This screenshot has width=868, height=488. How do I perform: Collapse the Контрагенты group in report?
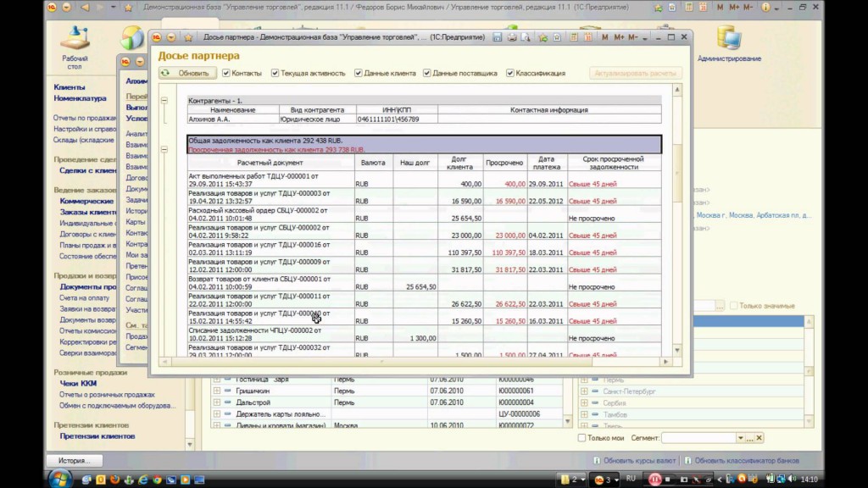click(x=164, y=101)
